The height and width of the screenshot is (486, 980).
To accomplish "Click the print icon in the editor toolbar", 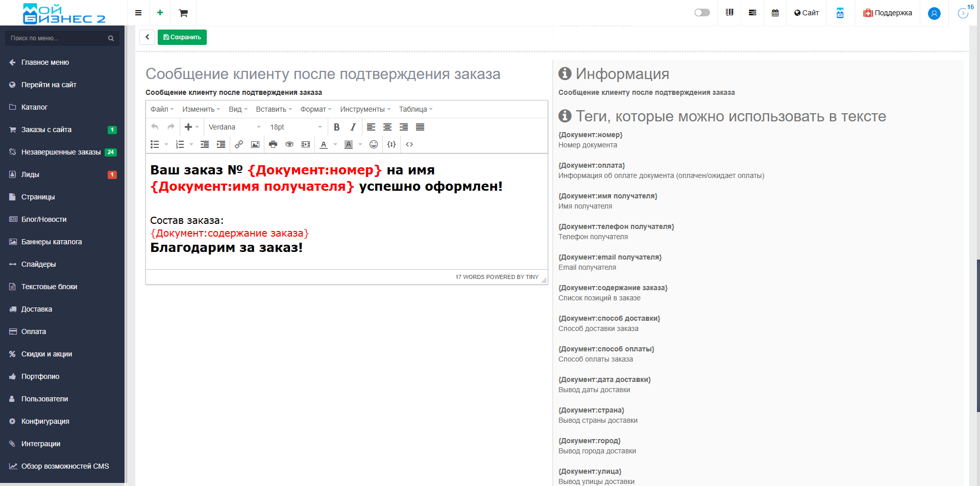I will point(273,144).
